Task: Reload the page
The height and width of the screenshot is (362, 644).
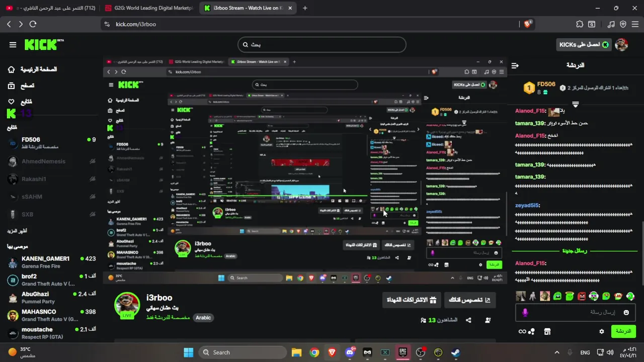Action: click(33, 24)
